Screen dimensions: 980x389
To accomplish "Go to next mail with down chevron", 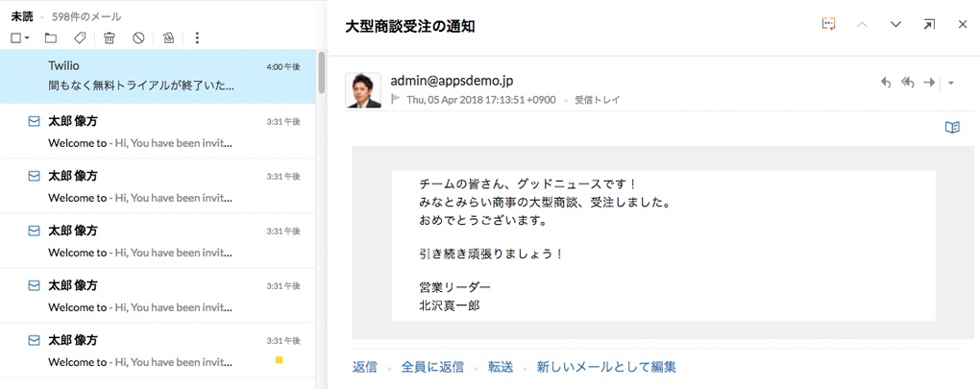I will [895, 24].
